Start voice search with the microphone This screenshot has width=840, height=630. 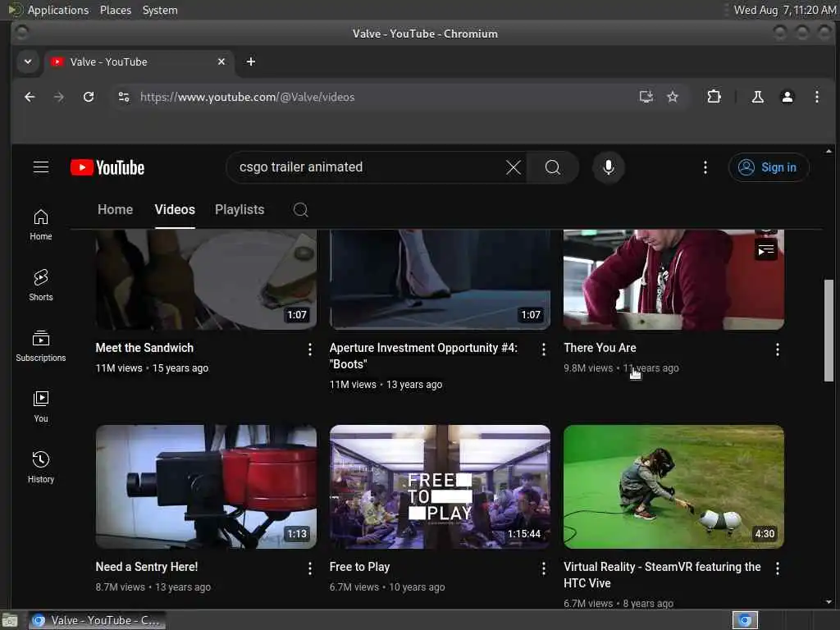608,167
